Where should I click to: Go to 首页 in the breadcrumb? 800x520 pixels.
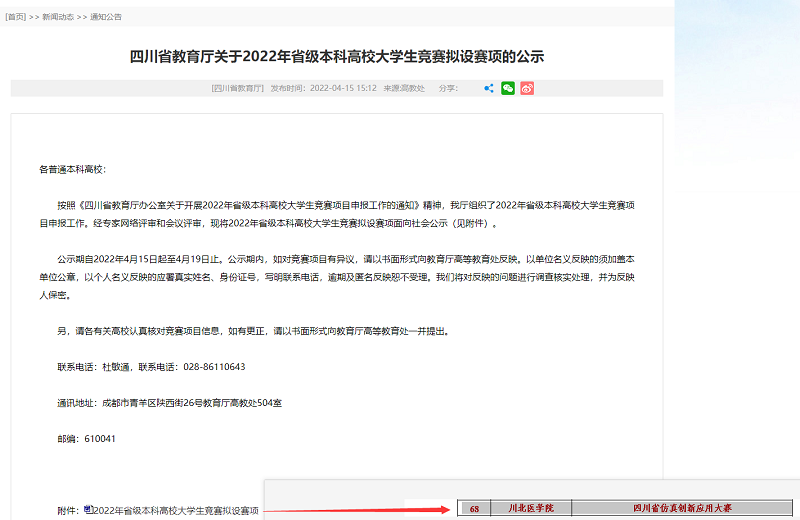coord(17,17)
